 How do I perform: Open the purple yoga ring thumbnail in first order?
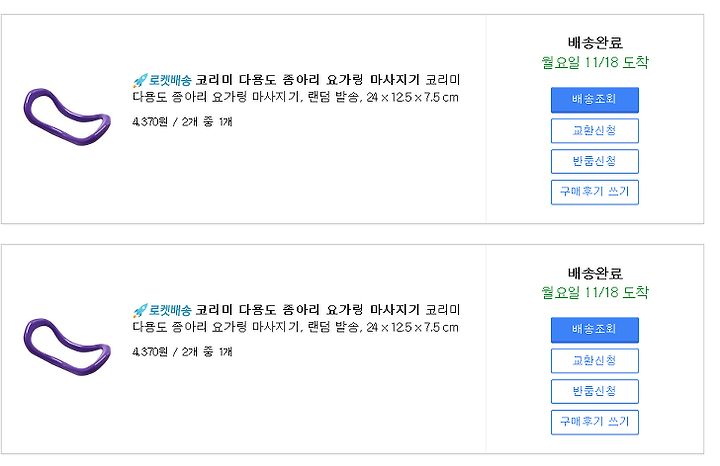(67, 117)
